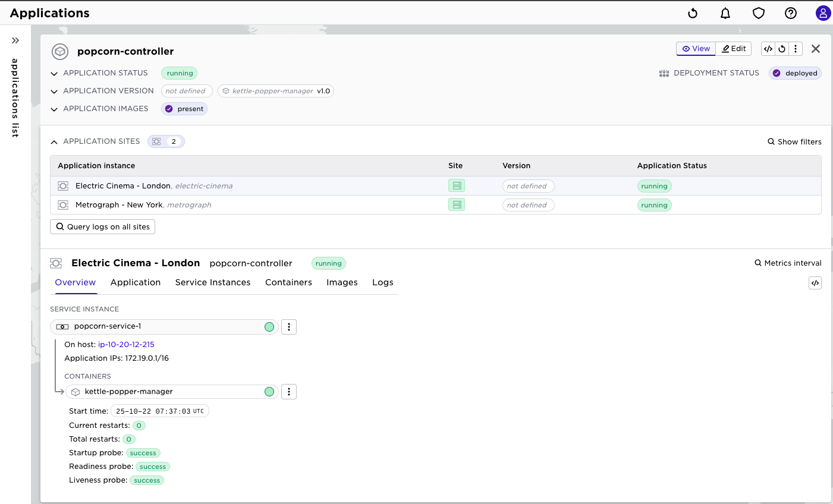Image resolution: width=833 pixels, height=504 pixels.
Task: Open kebab menu for popcorn-service-1
Action: pyautogui.click(x=289, y=327)
